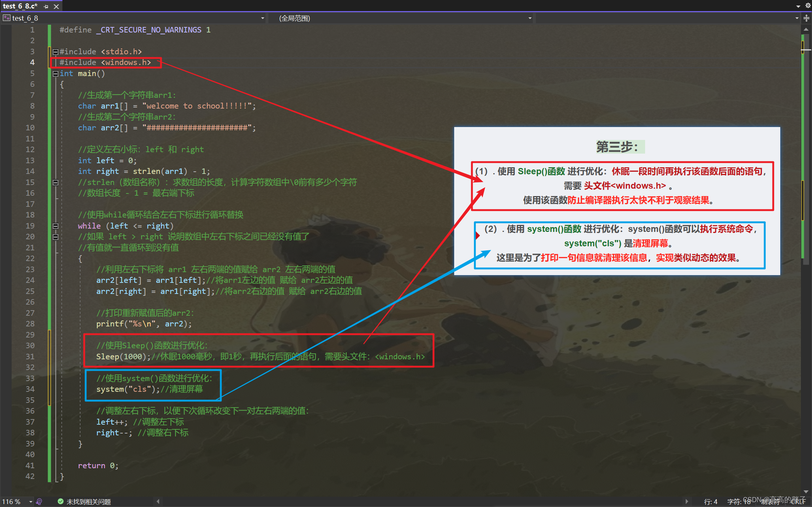Click the code cleanup brush icon
This screenshot has height=507, width=812.
(39, 501)
